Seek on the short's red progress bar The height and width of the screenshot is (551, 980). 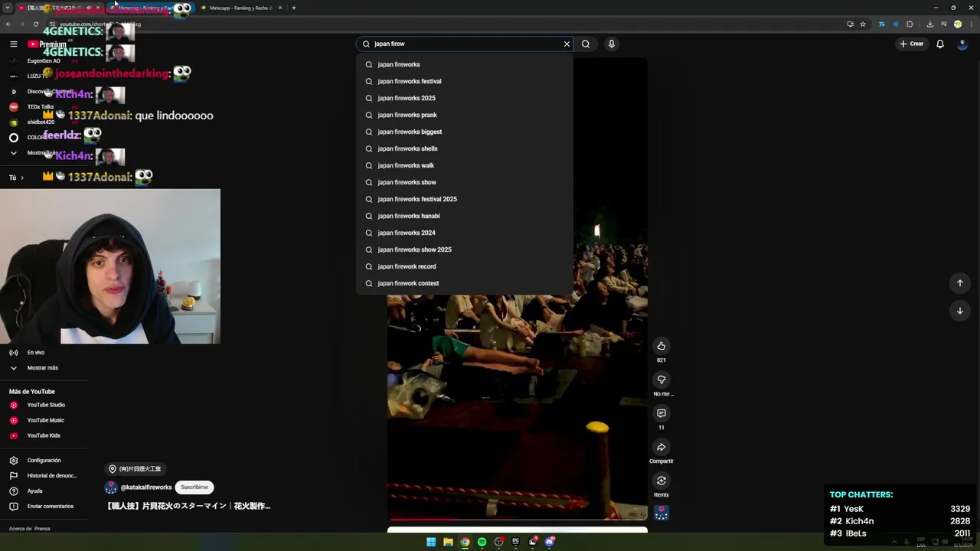pos(518,520)
